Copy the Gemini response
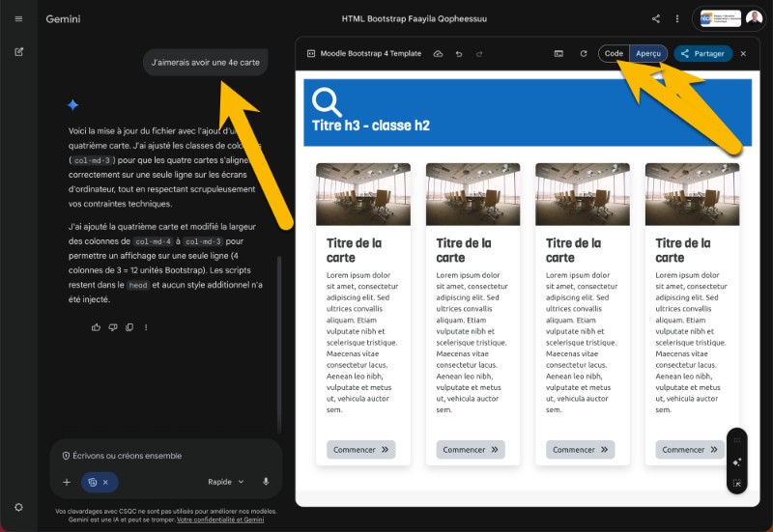Image resolution: width=773 pixels, height=532 pixels. 129,327
